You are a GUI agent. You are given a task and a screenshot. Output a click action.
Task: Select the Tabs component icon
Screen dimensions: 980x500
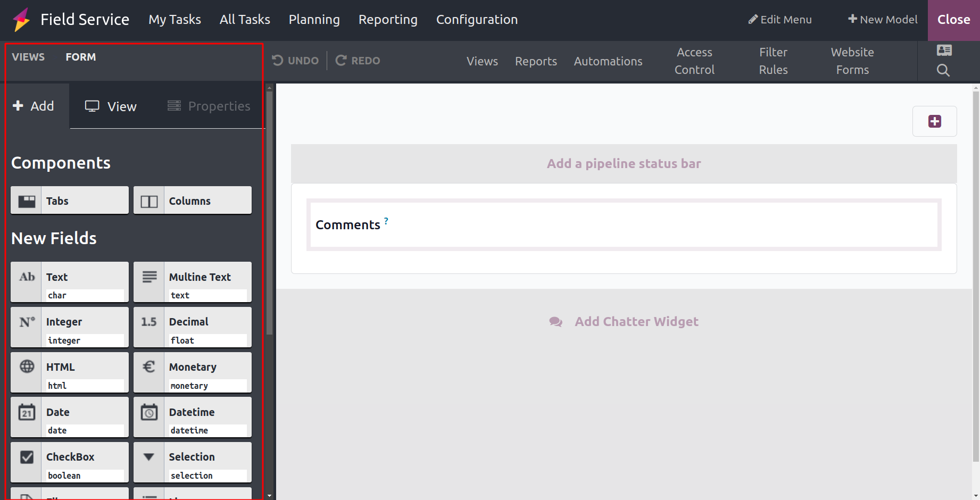[27, 201]
